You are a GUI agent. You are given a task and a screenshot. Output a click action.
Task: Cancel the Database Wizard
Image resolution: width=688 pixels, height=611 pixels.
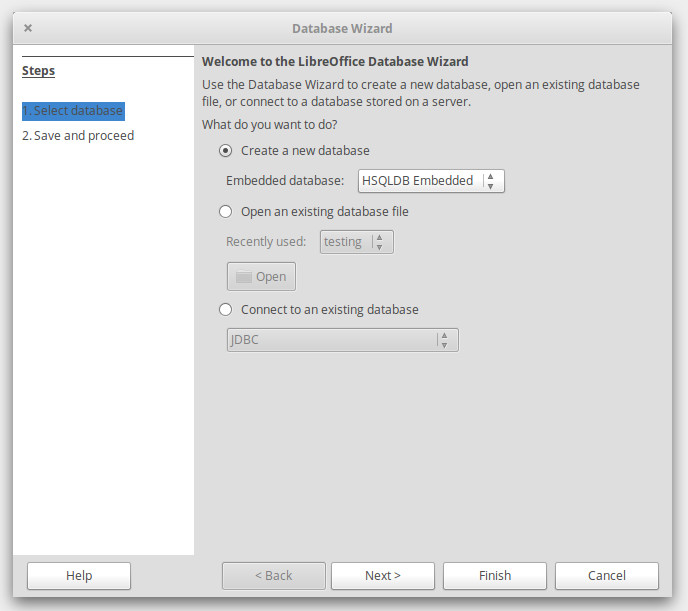pyautogui.click(x=606, y=575)
